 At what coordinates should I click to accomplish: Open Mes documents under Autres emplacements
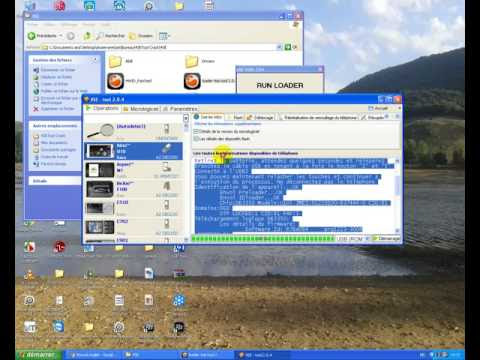pos(51,143)
